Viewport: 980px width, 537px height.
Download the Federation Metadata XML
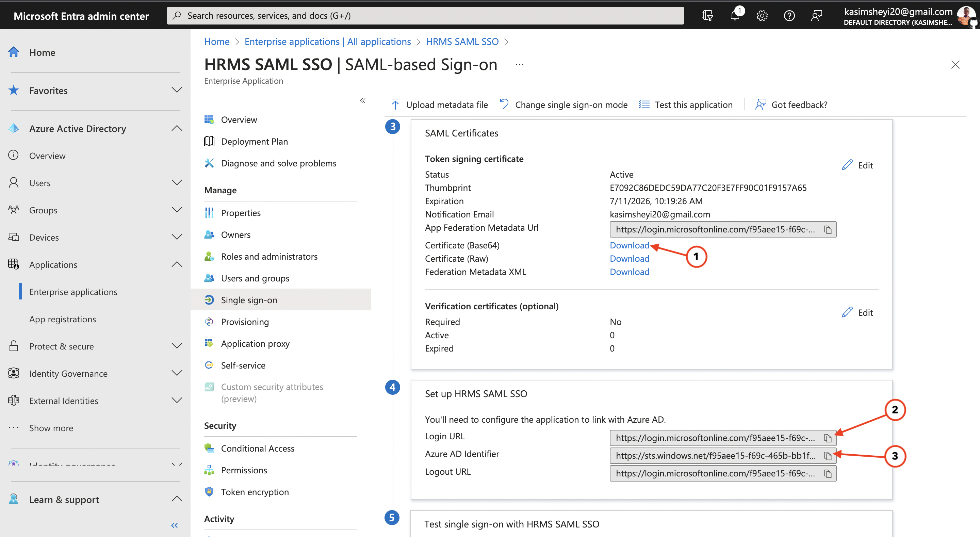click(629, 272)
